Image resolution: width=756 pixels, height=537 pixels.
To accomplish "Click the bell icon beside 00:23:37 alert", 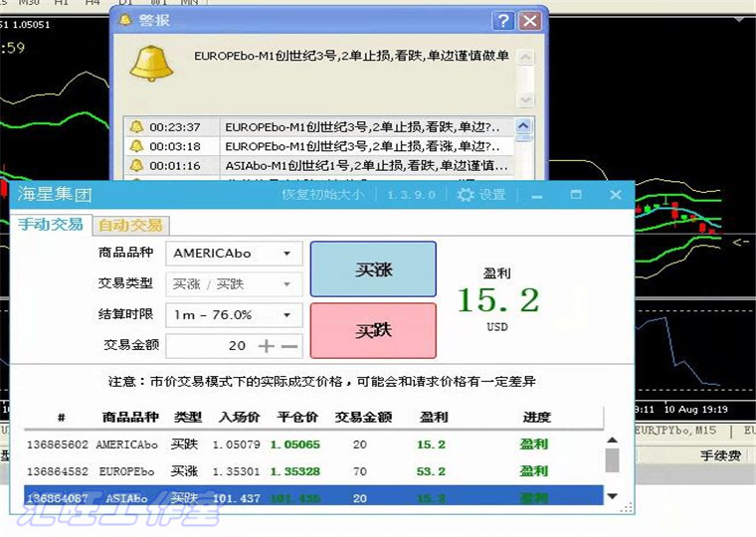I will point(136,126).
